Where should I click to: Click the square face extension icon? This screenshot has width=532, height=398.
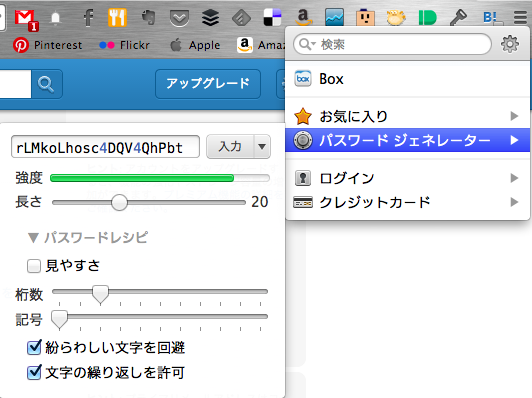(x=365, y=18)
